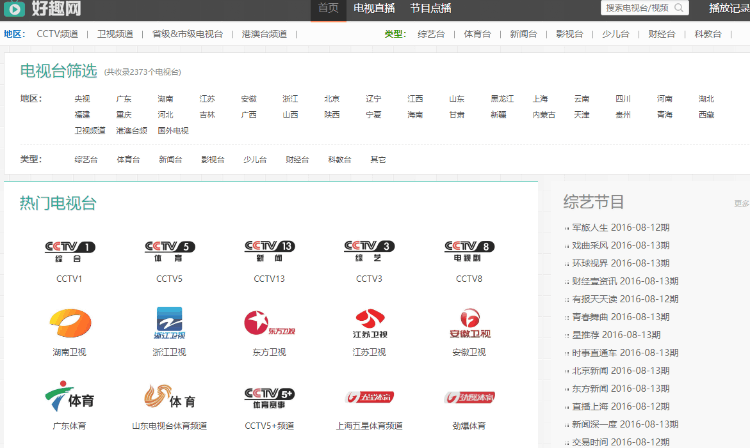
Task: Filter stations by region 内蒙古
Action: pos(544,115)
